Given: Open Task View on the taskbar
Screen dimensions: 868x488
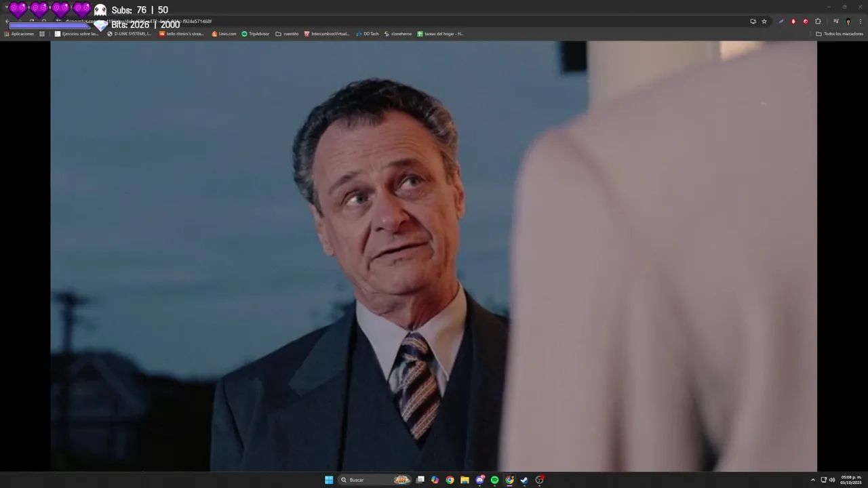Looking at the screenshot, I should [420, 480].
